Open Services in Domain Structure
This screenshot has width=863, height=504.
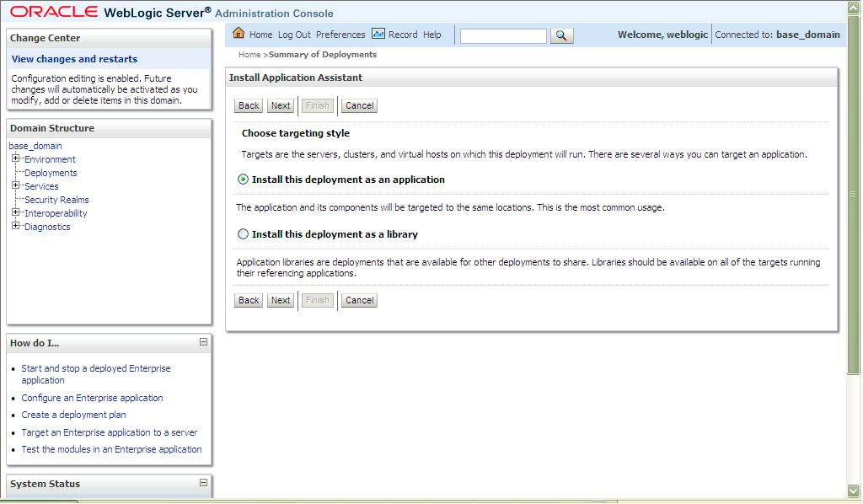click(x=41, y=186)
